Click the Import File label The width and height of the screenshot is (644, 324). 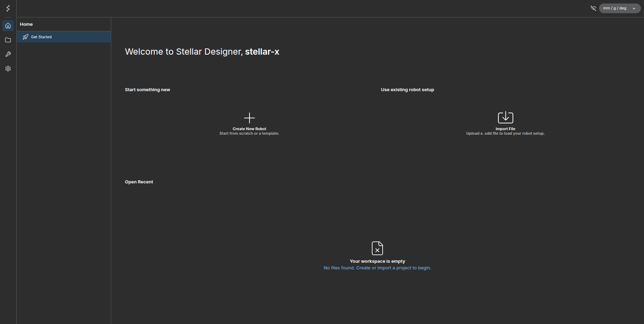point(505,129)
